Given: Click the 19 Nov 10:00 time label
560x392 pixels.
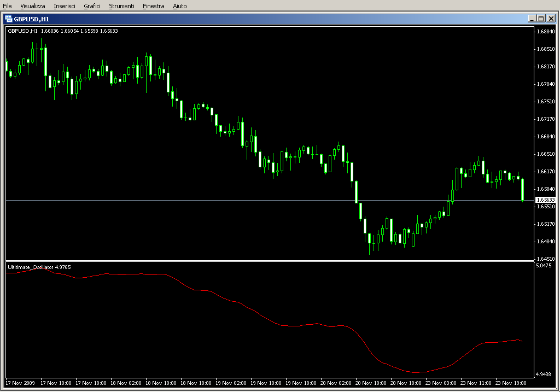Looking at the screenshot, I should [266, 383].
